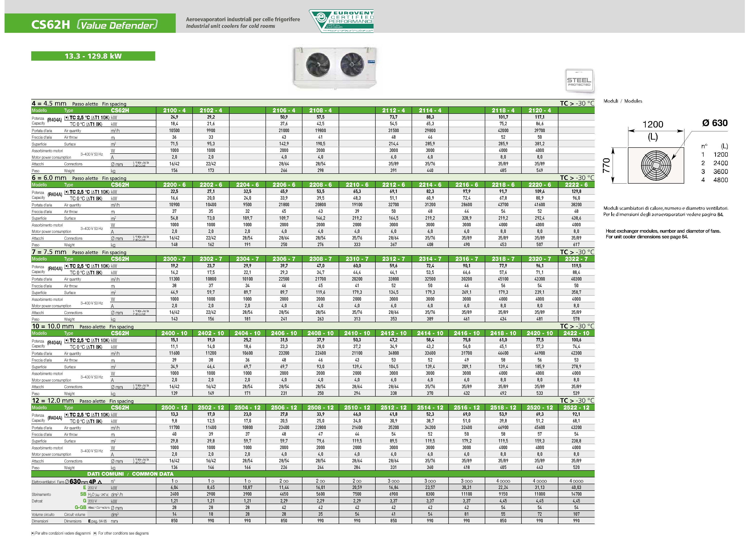Click the 2500 - 12 model header cell
This screenshot has height=551, width=756.
pyautogui.click(x=174, y=408)
